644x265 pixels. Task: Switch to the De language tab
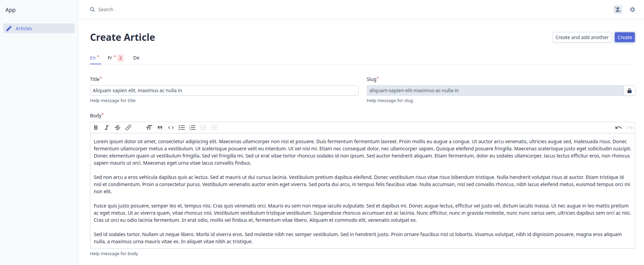point(136,58)
